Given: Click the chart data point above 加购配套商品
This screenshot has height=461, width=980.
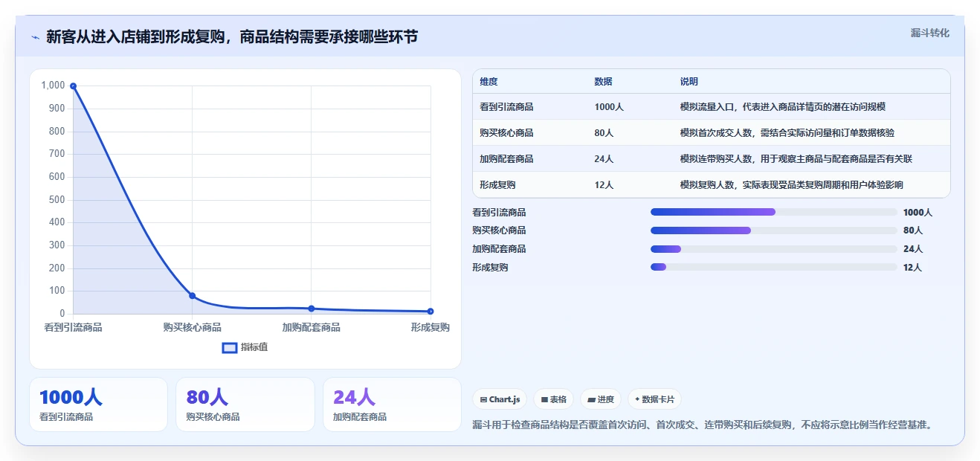Looking at the screenshot, I should pos(312,309).
